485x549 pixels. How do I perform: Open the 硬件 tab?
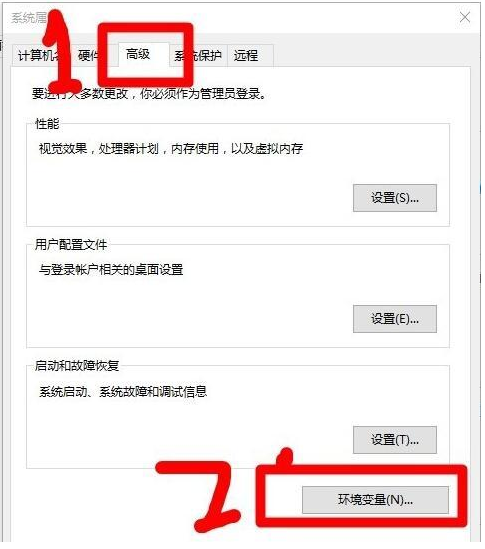coord(88,55)
